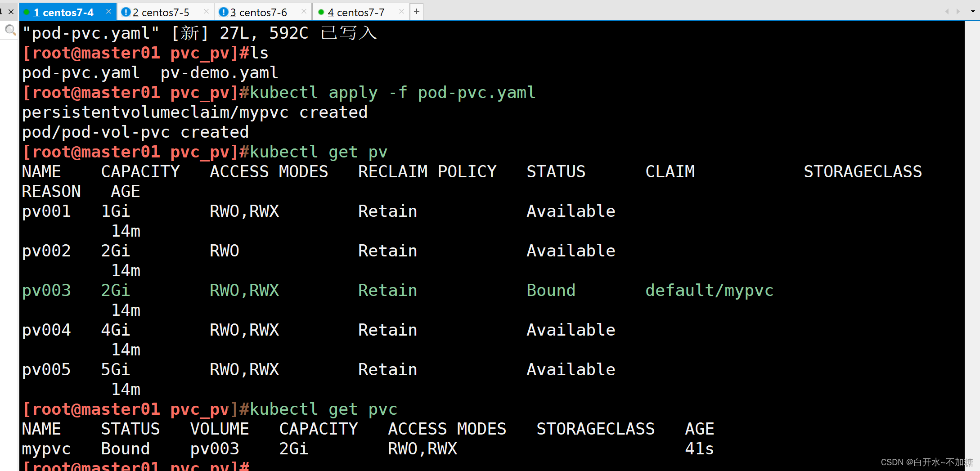This screenshot has width=980, height=471.
Task: Click the first 'STORAGECLASS' header in pv table
Action: click(863, 172)
